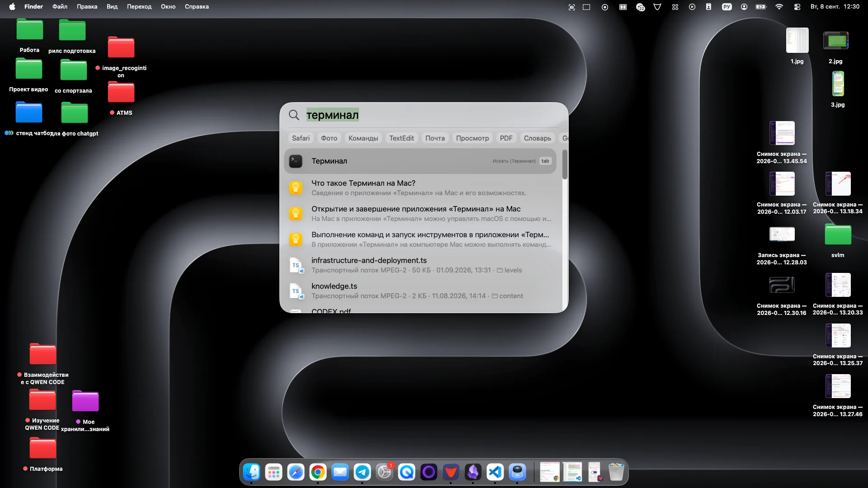Select the 1.jpg file on the desktop
Screen dimensions: 868x488
pyautogui.click(x=797, y=46)
